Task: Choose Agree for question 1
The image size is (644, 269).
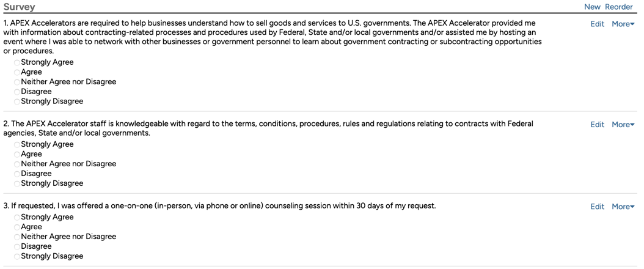Action: [17, 72]
